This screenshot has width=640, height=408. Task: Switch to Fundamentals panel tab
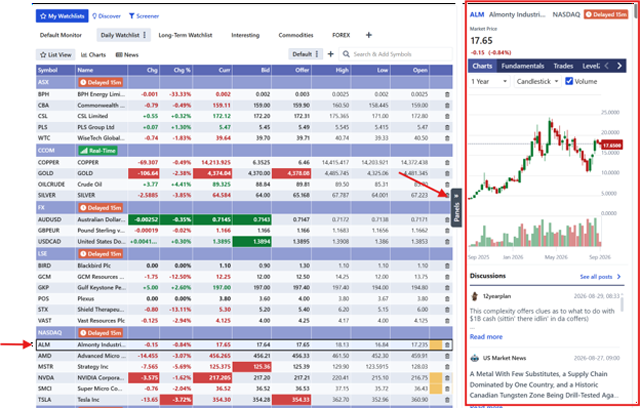point(523,66)
